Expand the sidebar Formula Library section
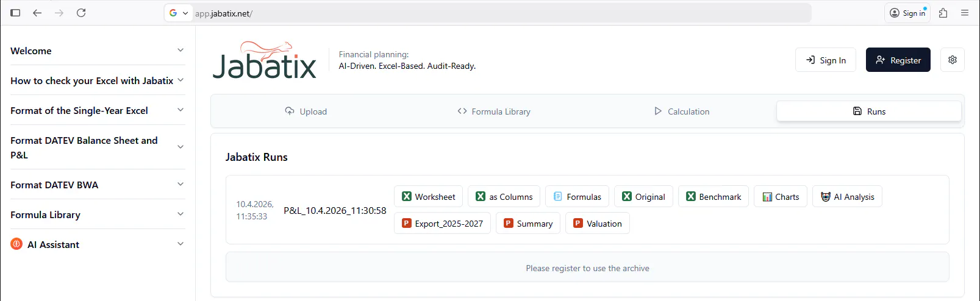 [98, 214]
